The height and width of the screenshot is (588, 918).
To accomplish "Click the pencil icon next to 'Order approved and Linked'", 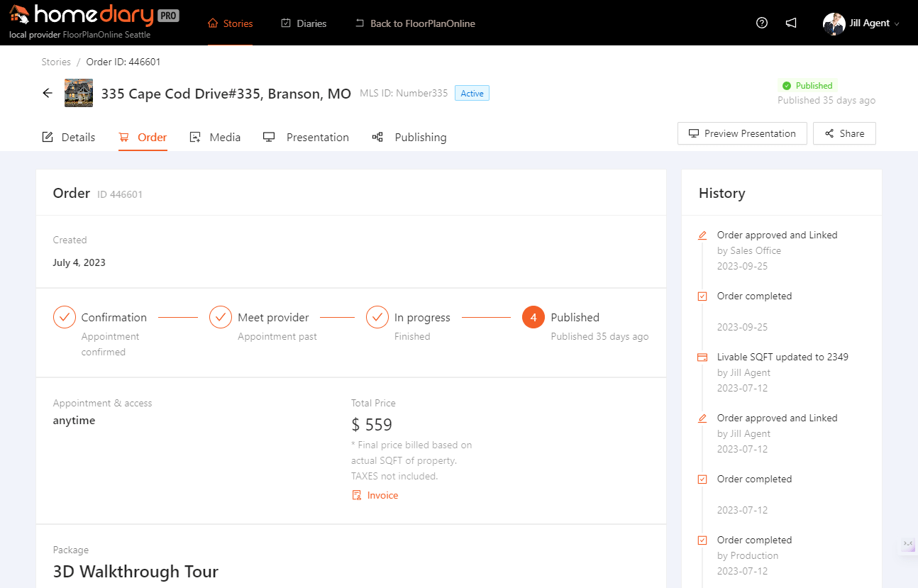I will click(702, 234).
